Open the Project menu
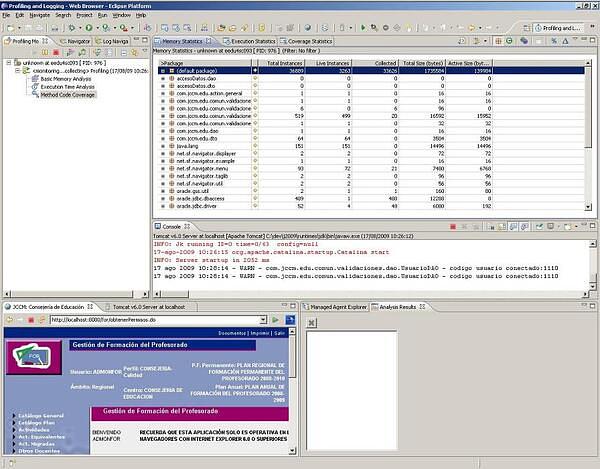The height and width of the screenshot is (469, 600). pos(86,16)
